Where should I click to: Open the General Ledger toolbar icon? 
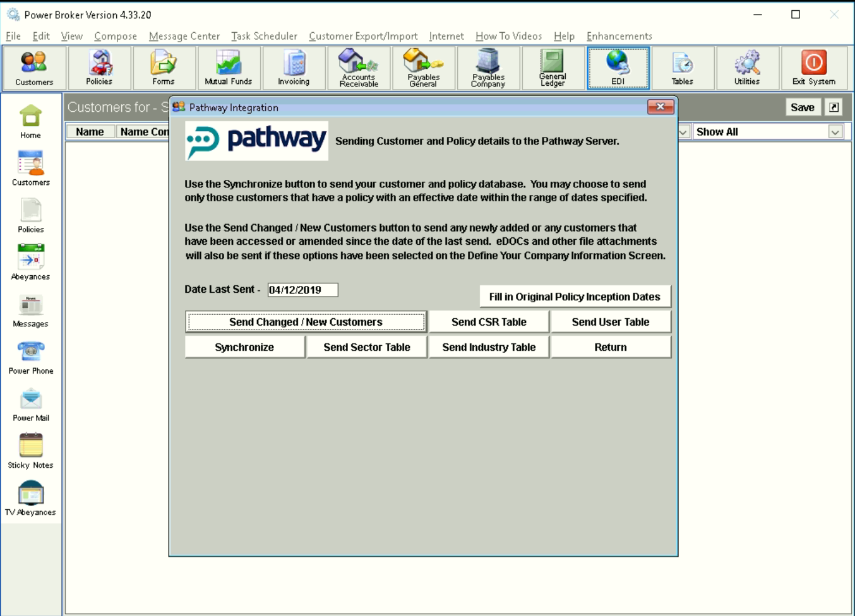click(553, 68)
